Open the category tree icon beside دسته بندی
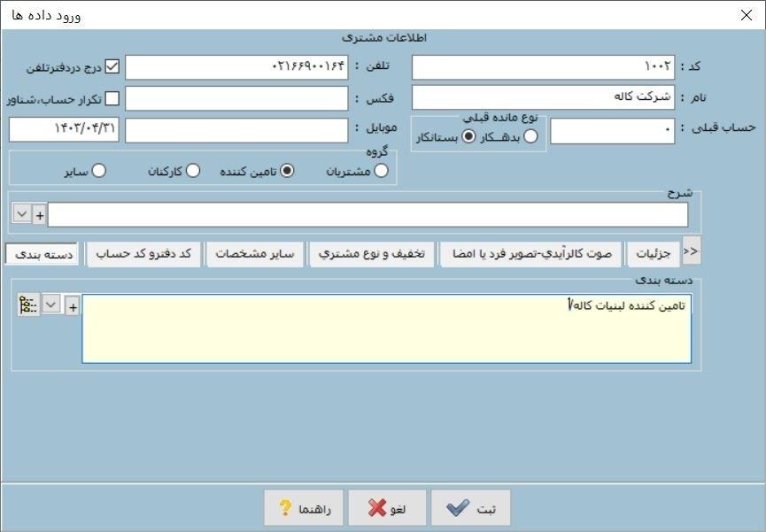Screen dimensions: 766x532 pyautogui.click(x=28, y=305)
